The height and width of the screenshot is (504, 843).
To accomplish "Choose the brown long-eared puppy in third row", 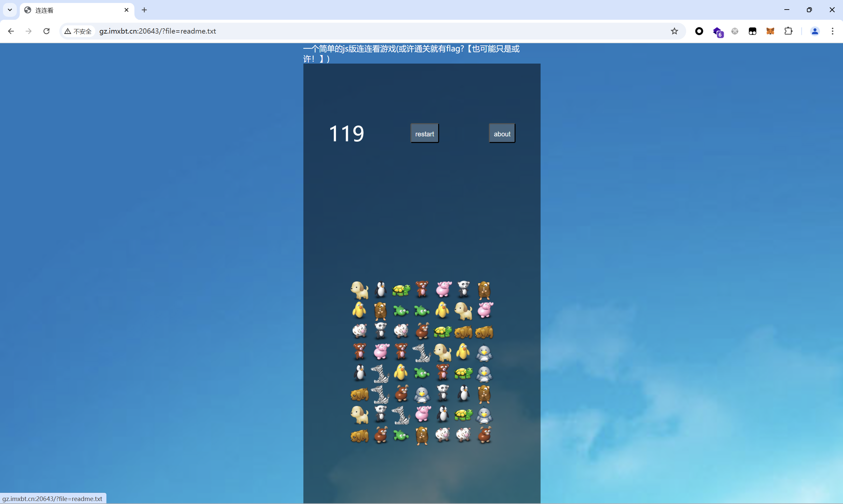I will (422, 331).
